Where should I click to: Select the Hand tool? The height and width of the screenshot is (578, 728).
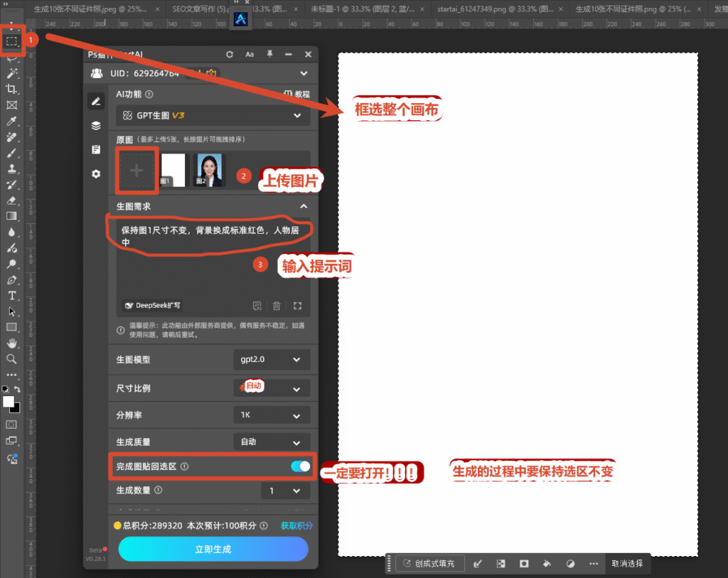11,343
